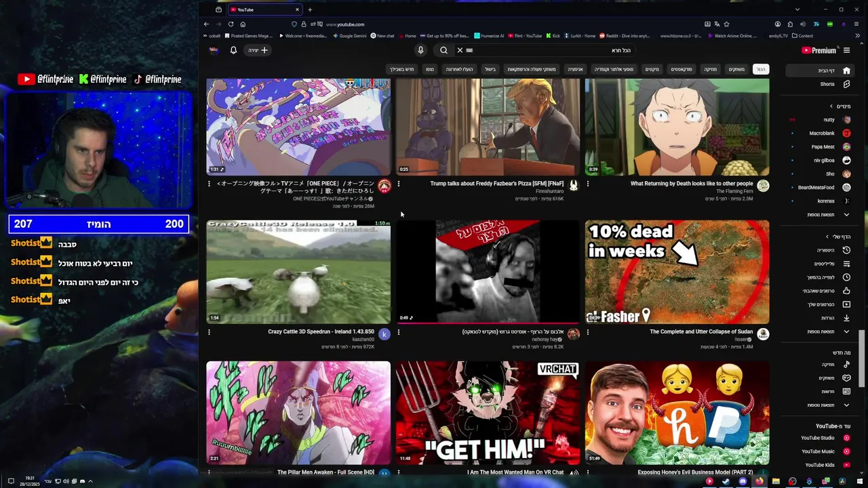This screenshot has height=488, width=868.
Task: Open options menu for Trump FNaF video
Action: (399, 184)
